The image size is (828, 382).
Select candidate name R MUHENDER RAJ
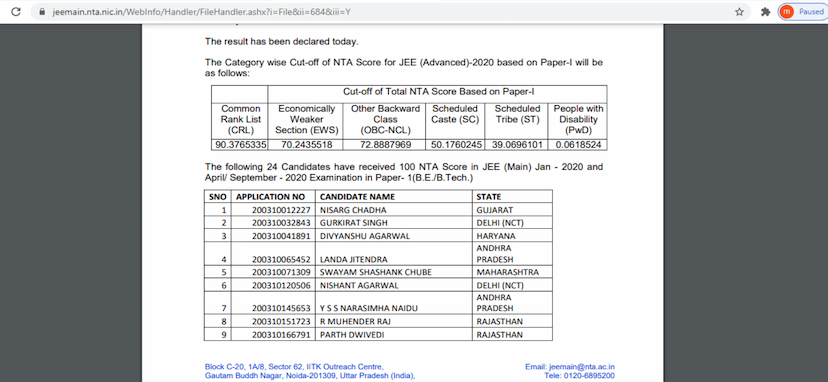click(x=355, y=322)
